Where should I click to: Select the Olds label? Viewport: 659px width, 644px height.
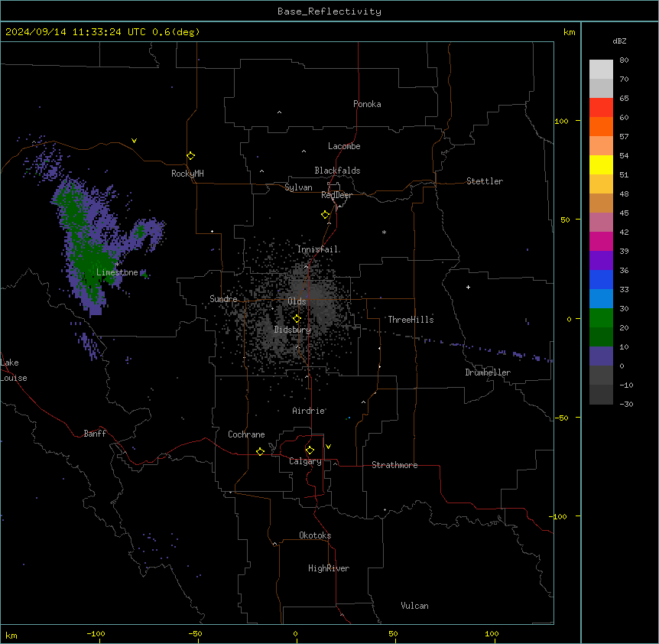coord(297,301)
